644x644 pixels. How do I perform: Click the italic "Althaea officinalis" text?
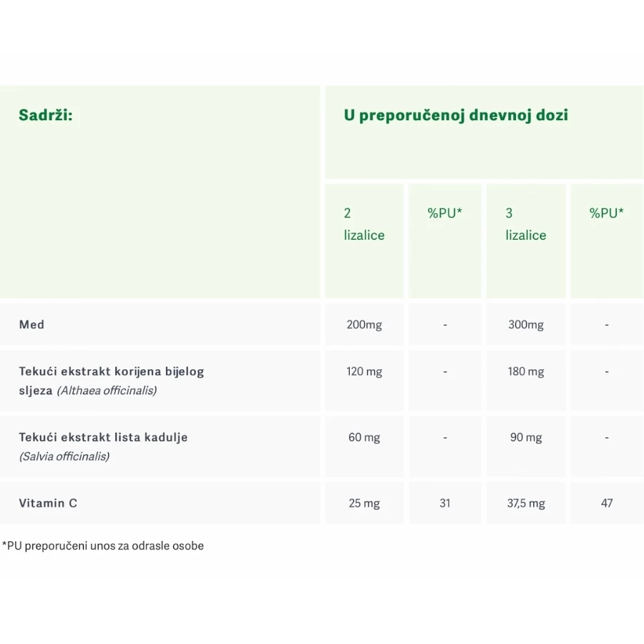107,391
